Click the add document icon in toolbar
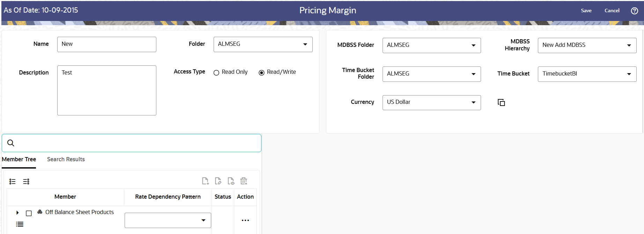 tap(205, 181)
